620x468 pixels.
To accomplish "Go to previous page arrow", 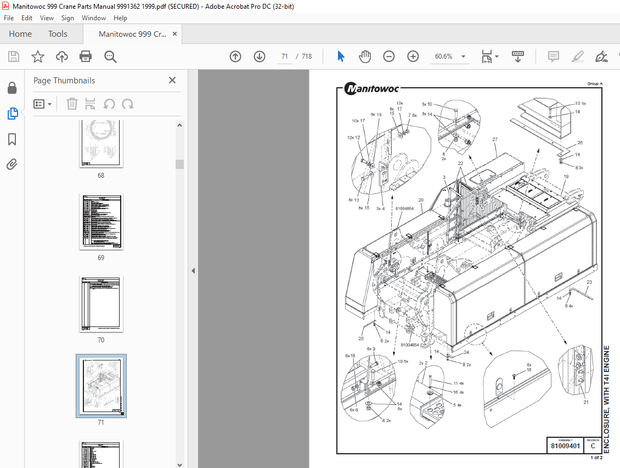I will [235, 57].
